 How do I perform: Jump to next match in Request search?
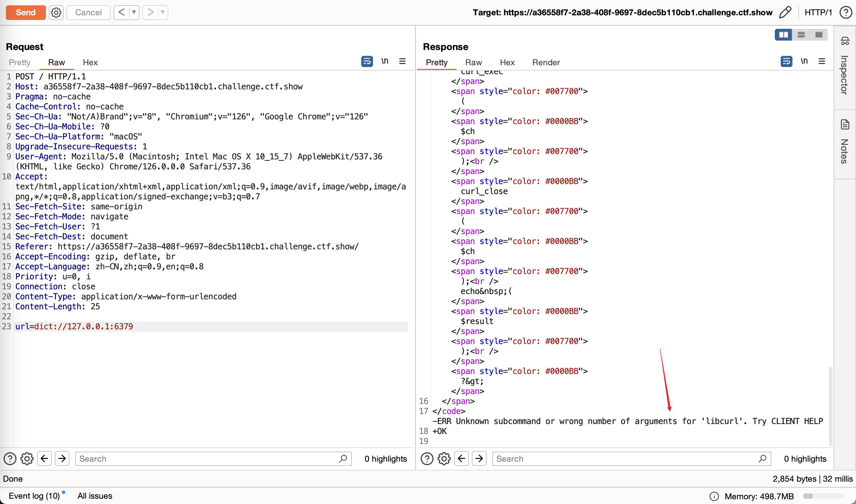(x=62, y=459)
